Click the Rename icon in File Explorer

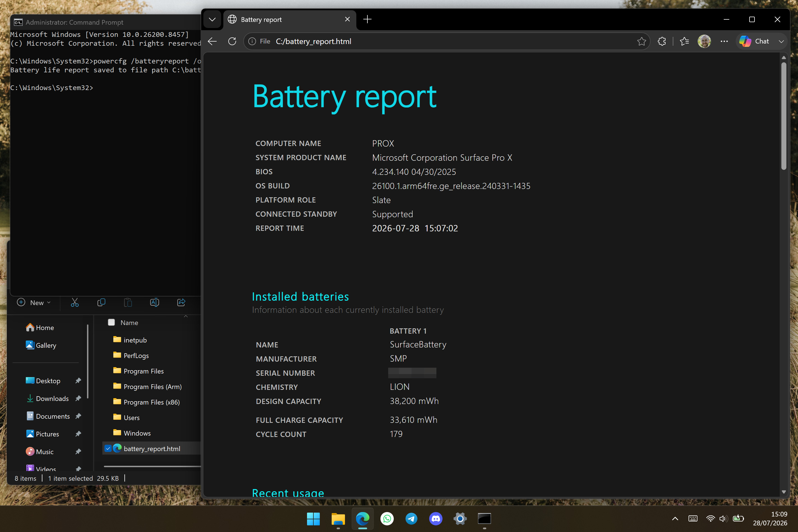154,303
